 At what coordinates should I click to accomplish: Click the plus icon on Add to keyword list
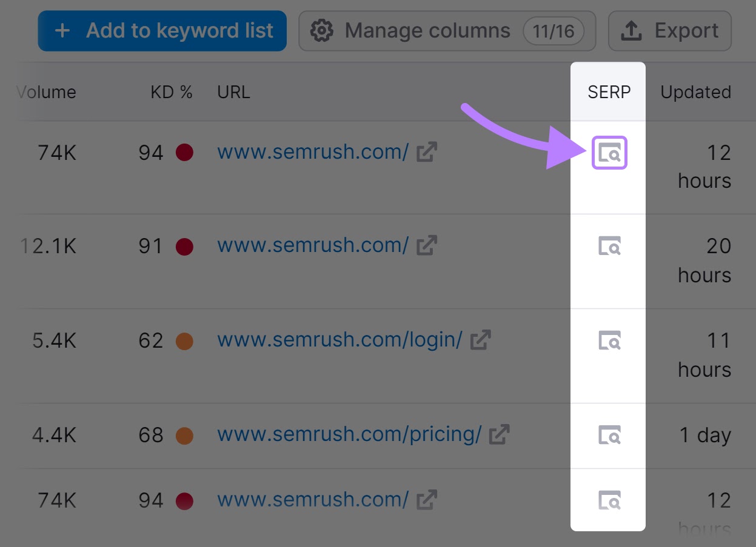click(x=63, y=30)
